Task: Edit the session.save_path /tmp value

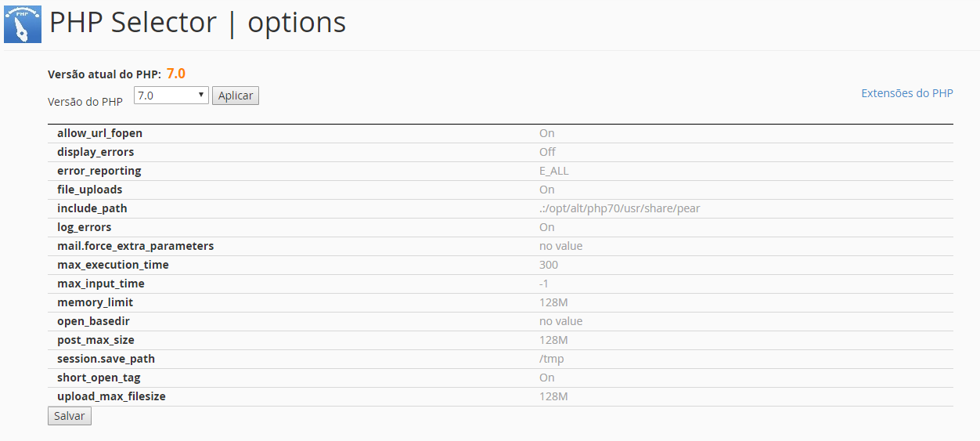Action: point(551,359)
